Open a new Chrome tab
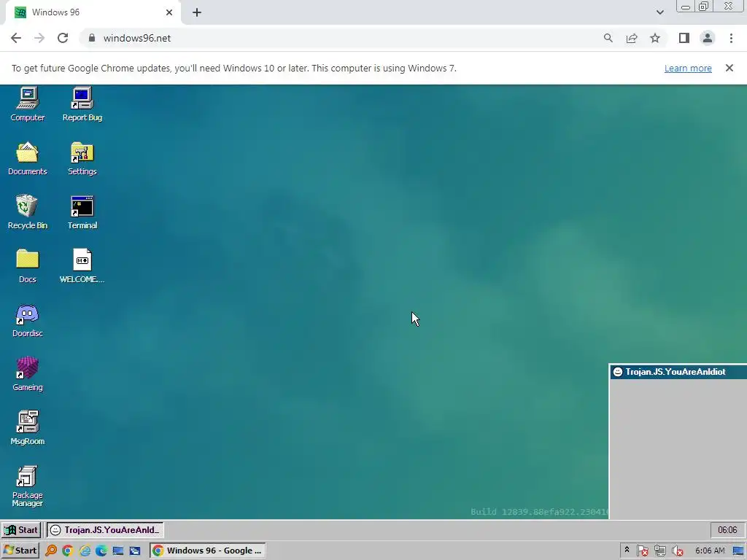Viewport: 747px width, 560px height. [x=197, y=12]
